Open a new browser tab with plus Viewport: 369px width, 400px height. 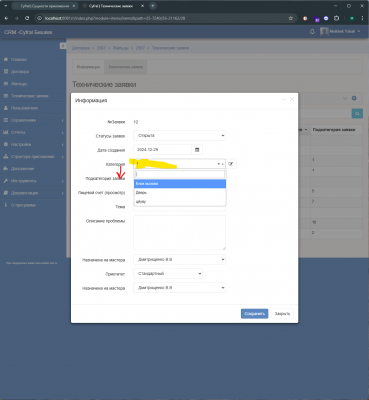coord(153,6)
